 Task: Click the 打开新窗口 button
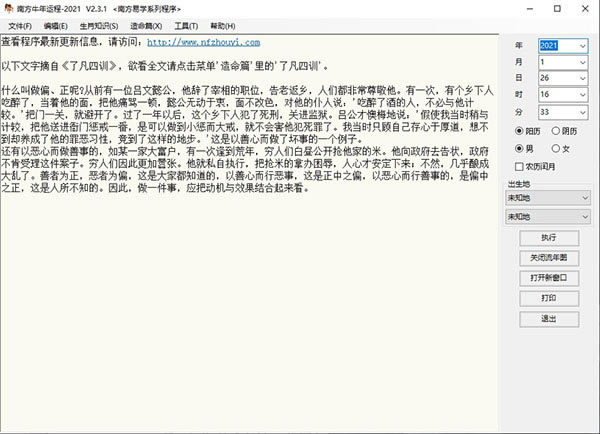549,278
